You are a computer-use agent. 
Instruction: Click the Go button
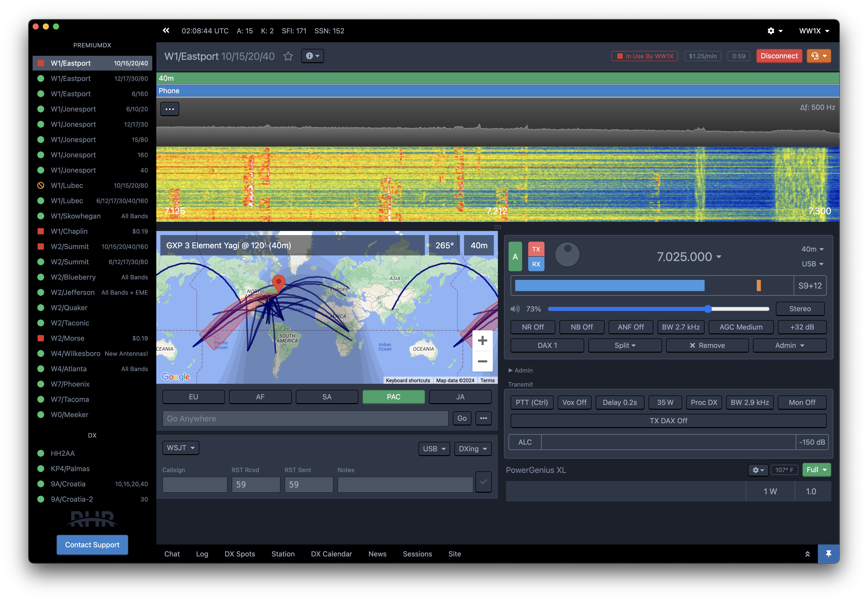click(462, 418)
